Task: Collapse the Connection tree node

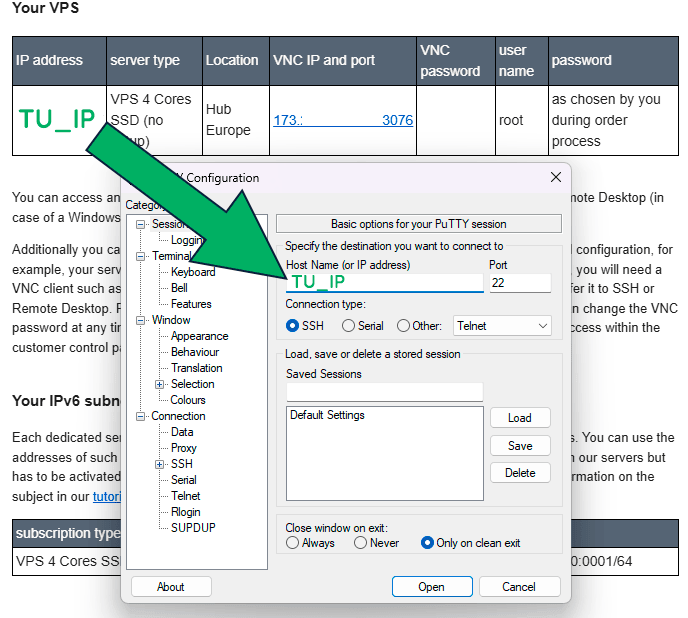Action: coord(140,417)
